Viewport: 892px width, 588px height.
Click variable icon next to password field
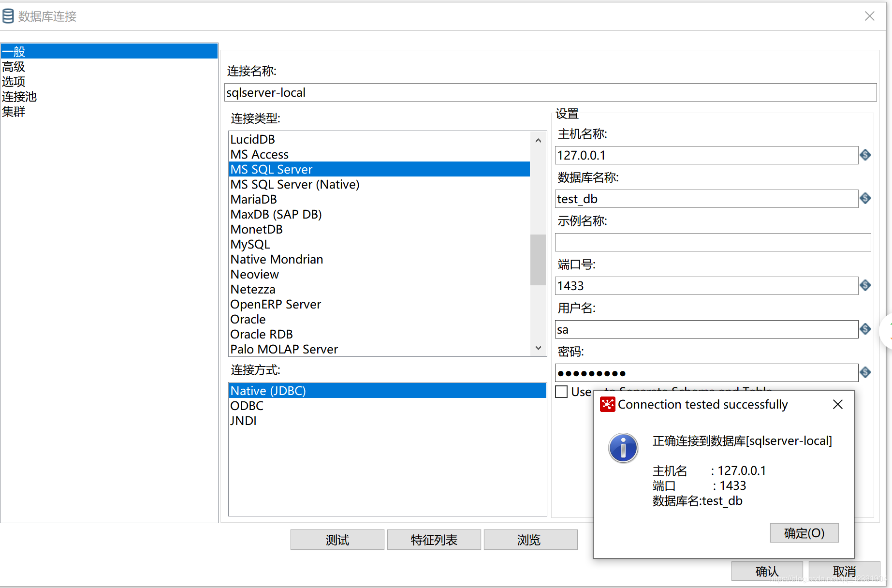pos(865,372)
